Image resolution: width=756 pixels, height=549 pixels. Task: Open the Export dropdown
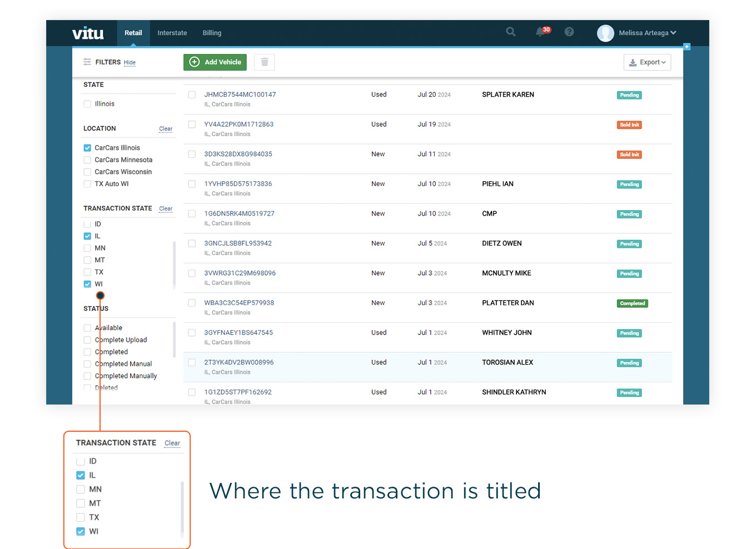pyautogui.click(x=647, y=62)
